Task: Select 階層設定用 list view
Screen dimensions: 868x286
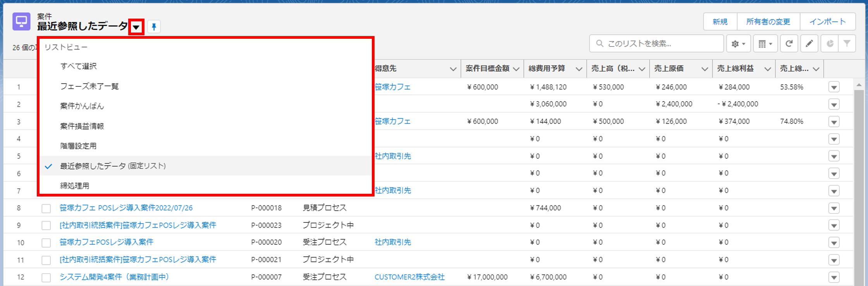Action: click(x=205, y=146)
